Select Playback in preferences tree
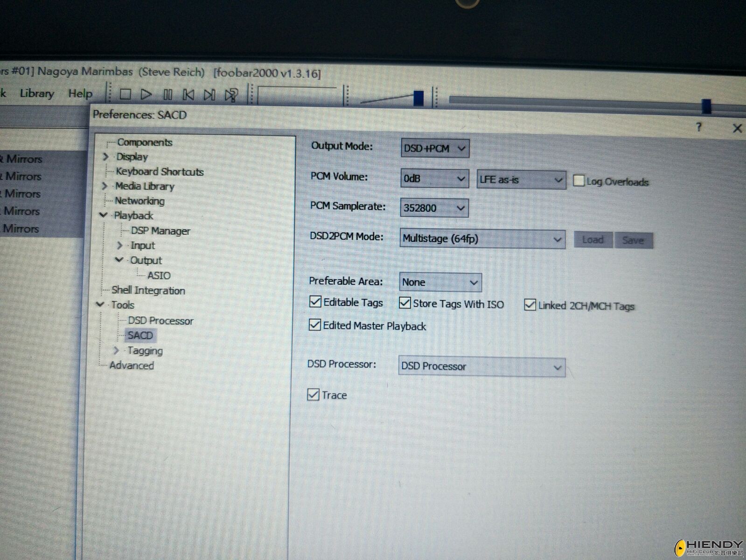Image resolution: width=746 pixels, height=560 pixels. (133, 216)
